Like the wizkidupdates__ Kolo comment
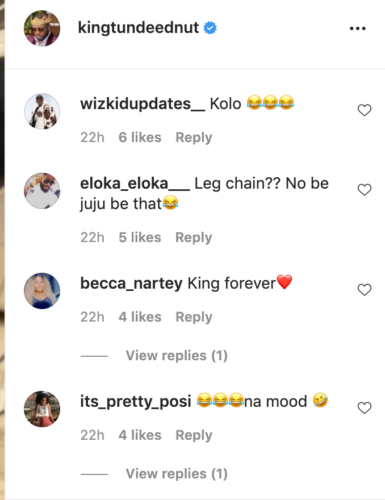 point(364,110)
